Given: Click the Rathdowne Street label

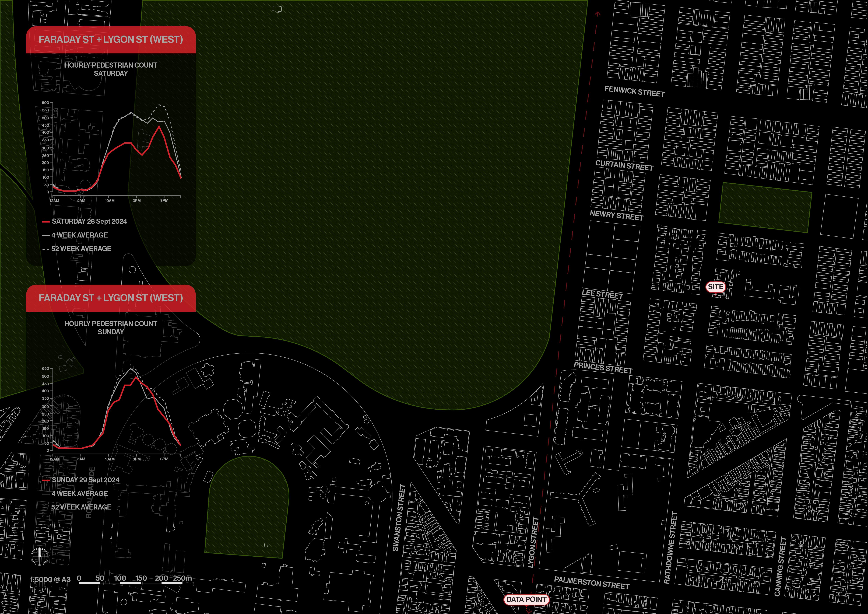Looking at the screenshot, I should 670,547.
